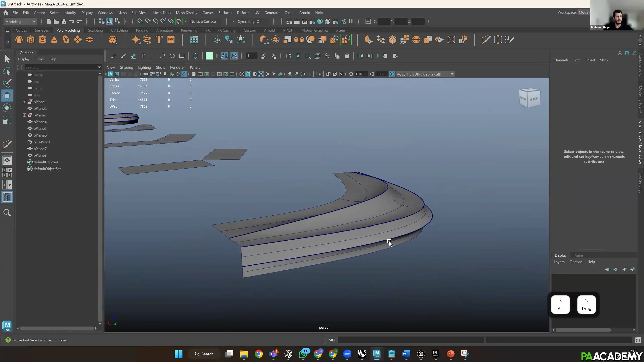This screenshot has width=644, height=362.
Task: Expand pPlane1 in the Outliner
Action: point(24,102)
